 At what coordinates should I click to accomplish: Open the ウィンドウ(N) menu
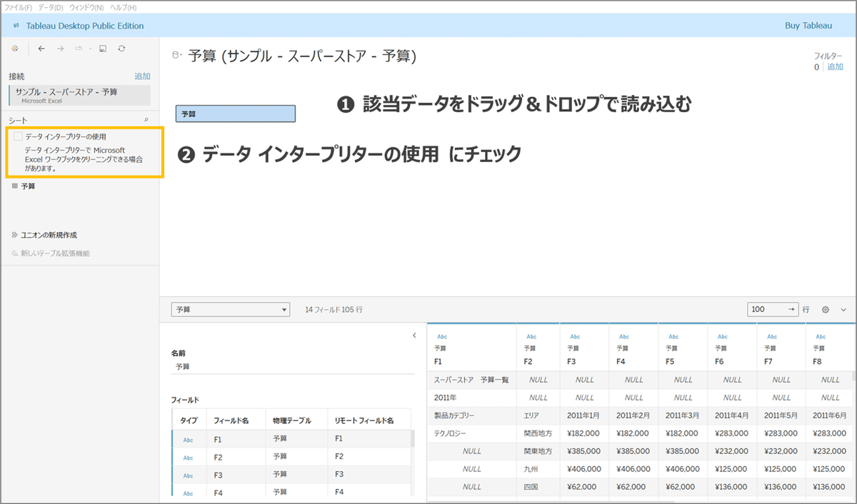86,7
